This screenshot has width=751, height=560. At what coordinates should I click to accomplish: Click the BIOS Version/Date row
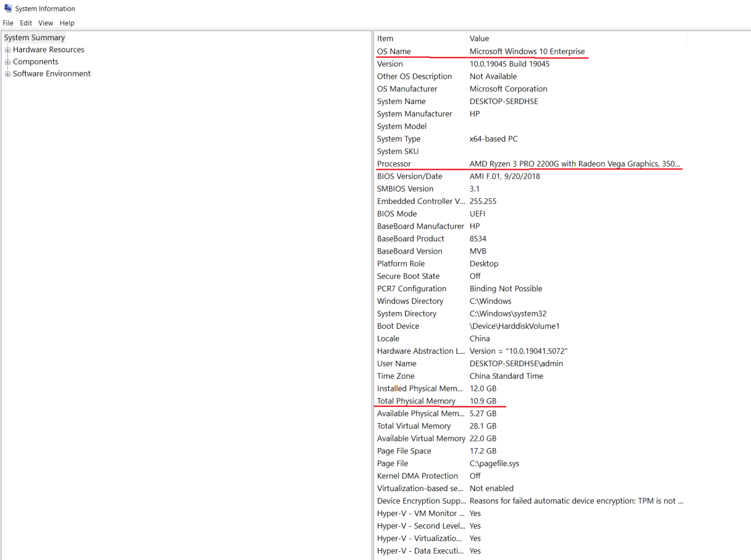click(410, 176)
